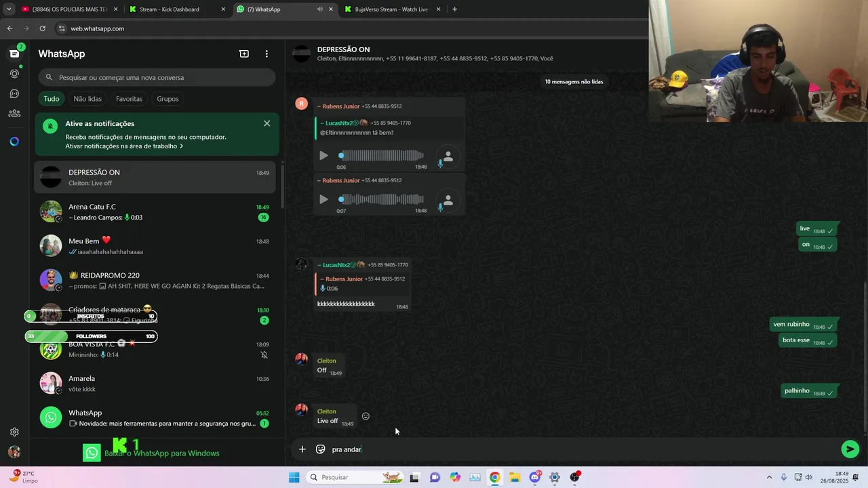Open Chrome from taskbar
The width and height of the screenshot is (868, 488).
pos(495,477)
